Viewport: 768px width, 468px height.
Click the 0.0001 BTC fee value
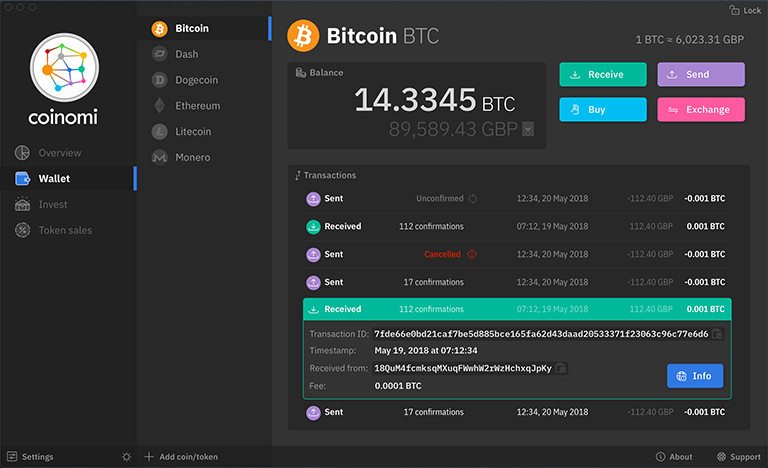[x=398, y=386]
